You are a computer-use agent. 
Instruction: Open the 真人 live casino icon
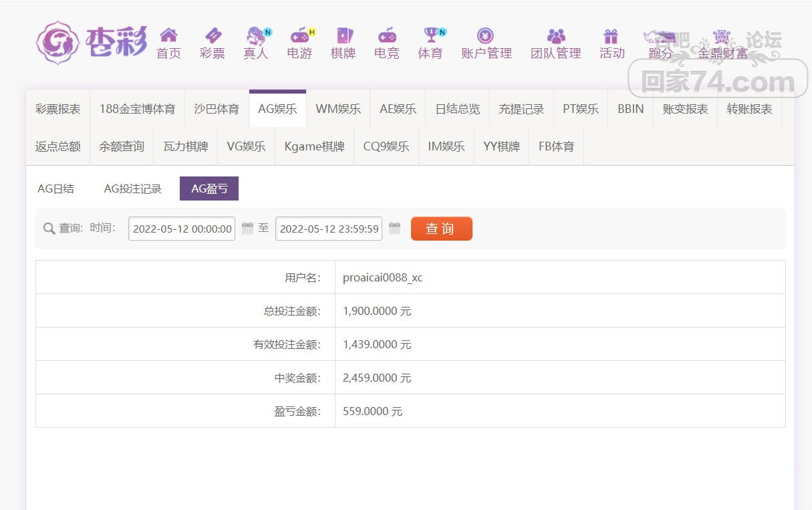tap(257, 35)
